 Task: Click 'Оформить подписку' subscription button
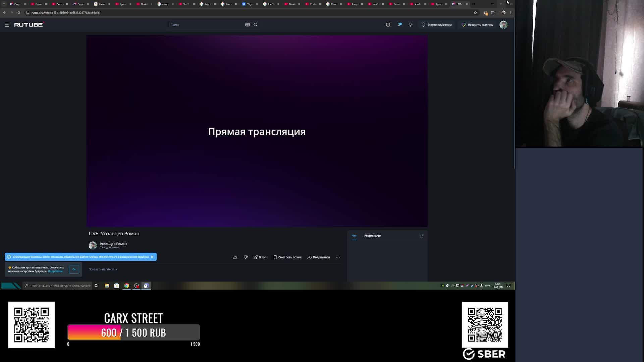click(477, 24)
